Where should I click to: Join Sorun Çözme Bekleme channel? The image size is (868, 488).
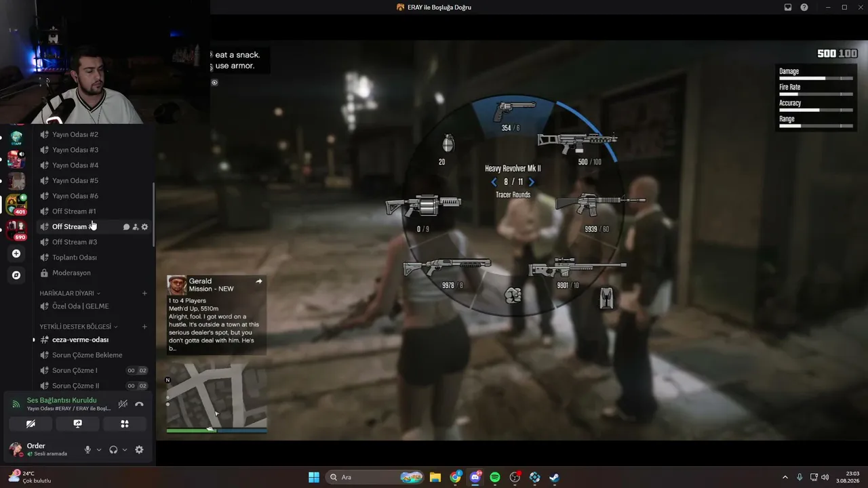[x=94, y=355]
